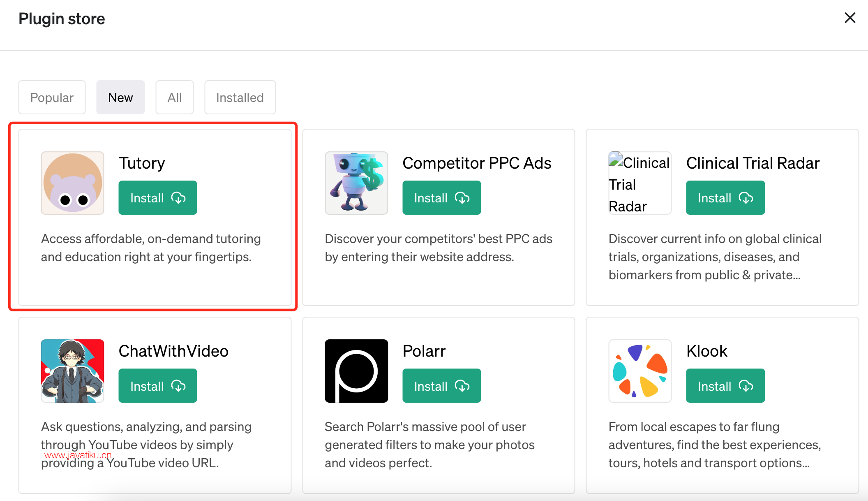The width and height of the screenshot is (868, 501).
Task: Install the ChatWithVideo plugin
Action: pyautogui.click(x=158, y=386)
